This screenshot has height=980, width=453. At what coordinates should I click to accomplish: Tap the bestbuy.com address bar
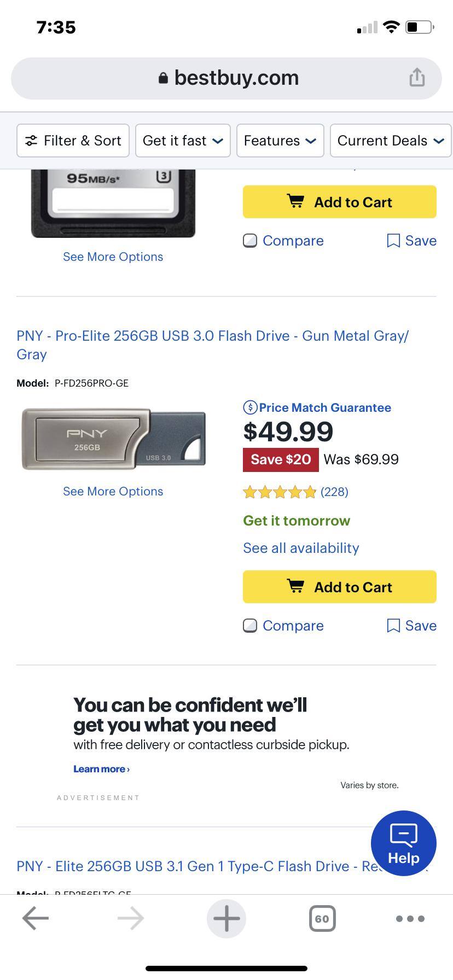click(x=226, y=77)
